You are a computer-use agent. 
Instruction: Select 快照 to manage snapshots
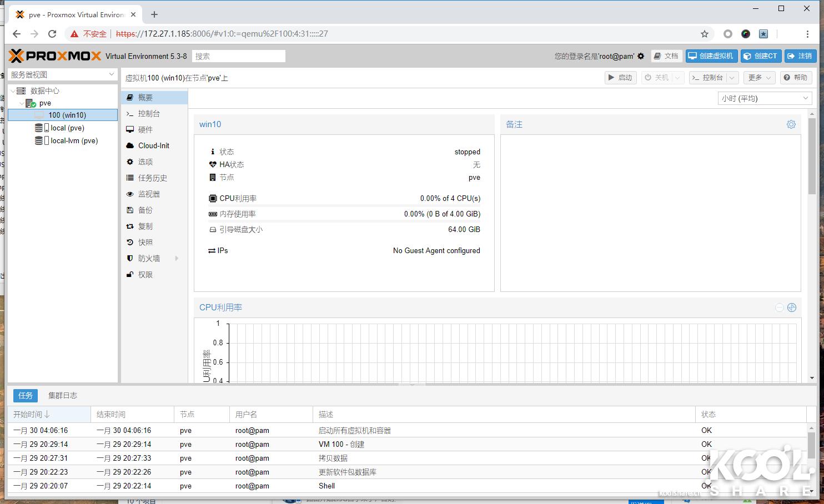(x=145, y=242)
